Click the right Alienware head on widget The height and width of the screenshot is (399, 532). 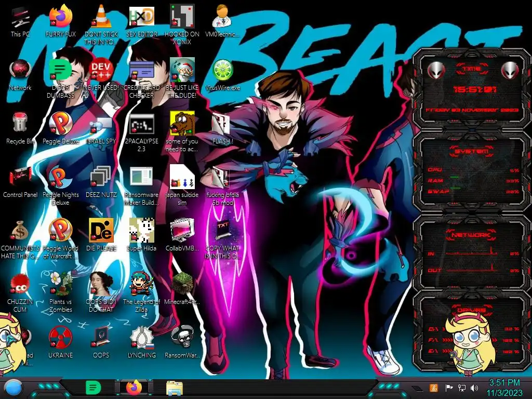click(x=510, y=70)
